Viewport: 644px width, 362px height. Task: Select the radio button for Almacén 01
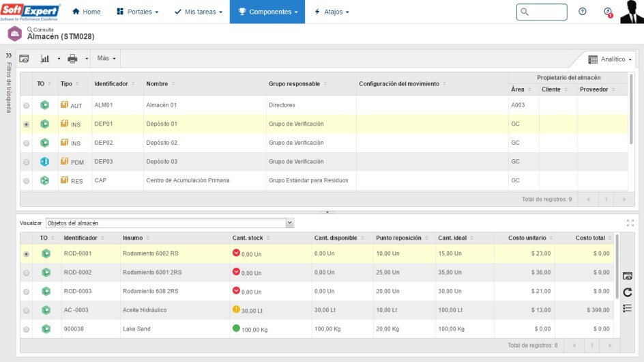click(x=27, y=106)
